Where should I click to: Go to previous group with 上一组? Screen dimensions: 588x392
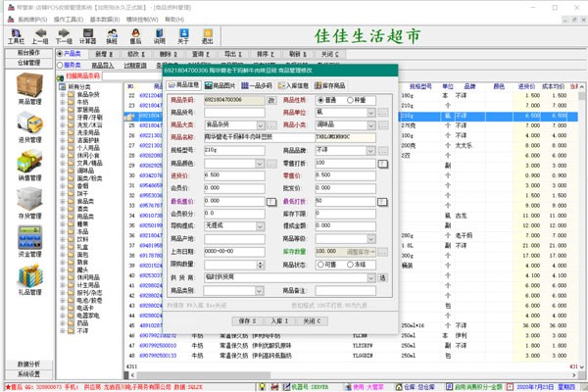tap(40, 36)
